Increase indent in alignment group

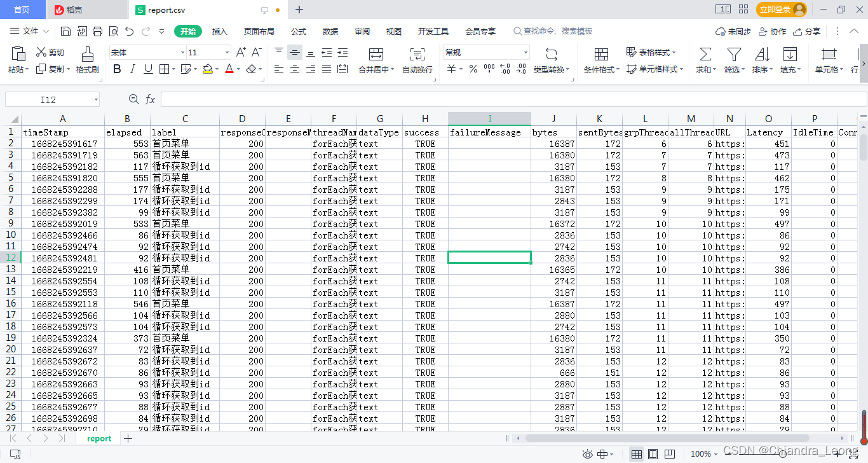coord(342,52)
